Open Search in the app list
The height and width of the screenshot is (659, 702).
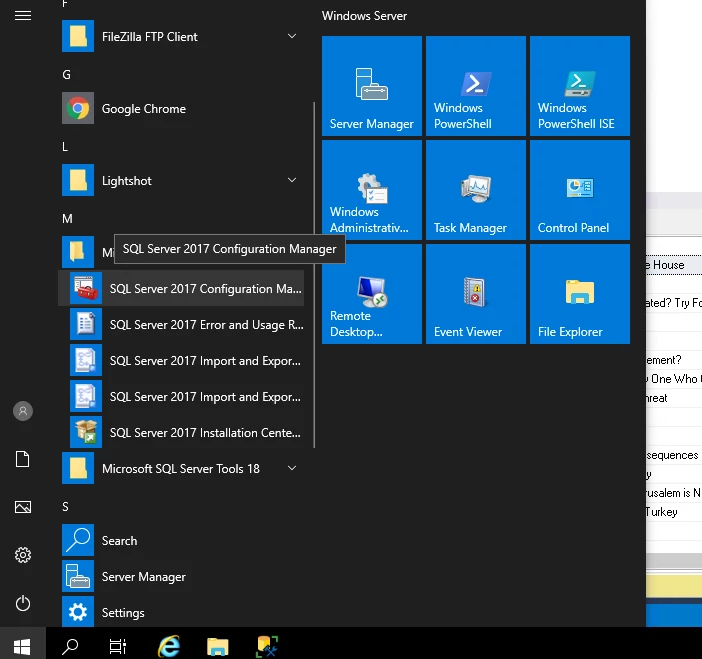click(x=181, y=540)
